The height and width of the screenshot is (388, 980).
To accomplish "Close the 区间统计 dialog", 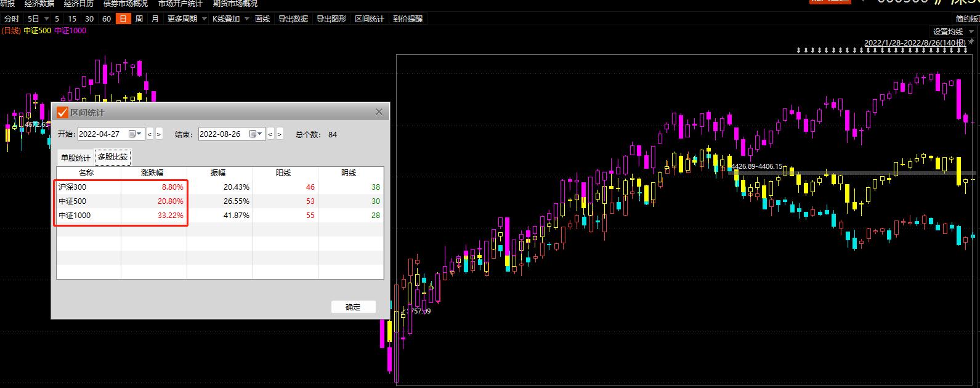I will [379, 112].
